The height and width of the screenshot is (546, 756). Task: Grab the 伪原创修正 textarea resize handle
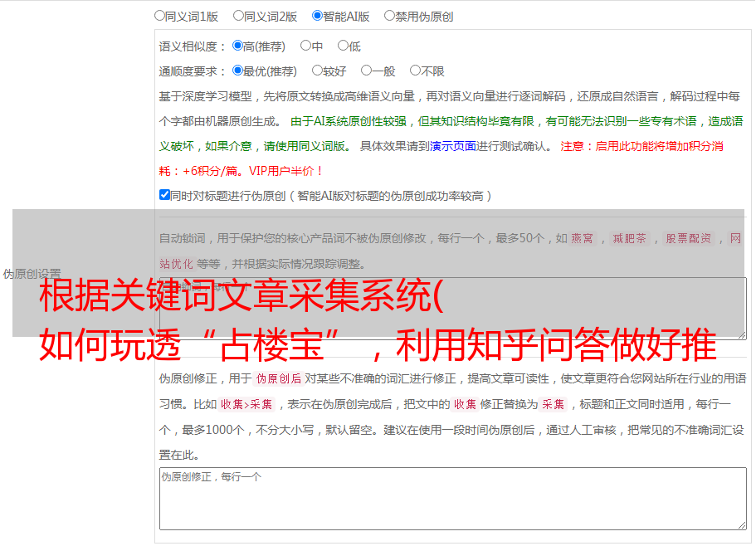[742, 526]
